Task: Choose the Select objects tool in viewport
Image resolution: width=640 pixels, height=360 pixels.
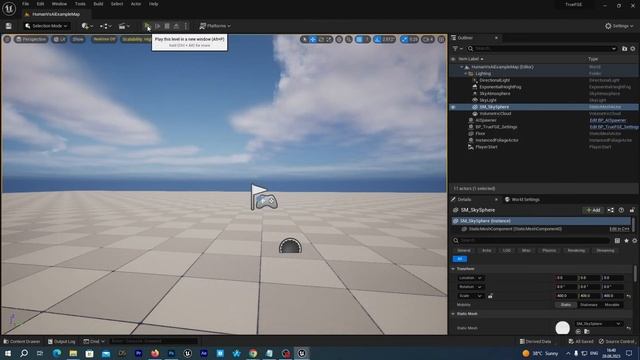Action: [x=304, y=39]
